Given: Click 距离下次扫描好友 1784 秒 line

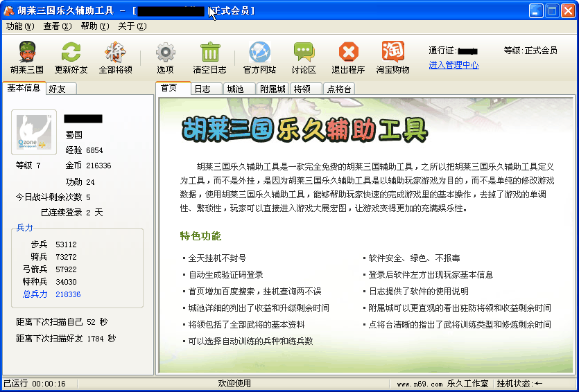Looking at the screenshot, I should pos(66,339).
